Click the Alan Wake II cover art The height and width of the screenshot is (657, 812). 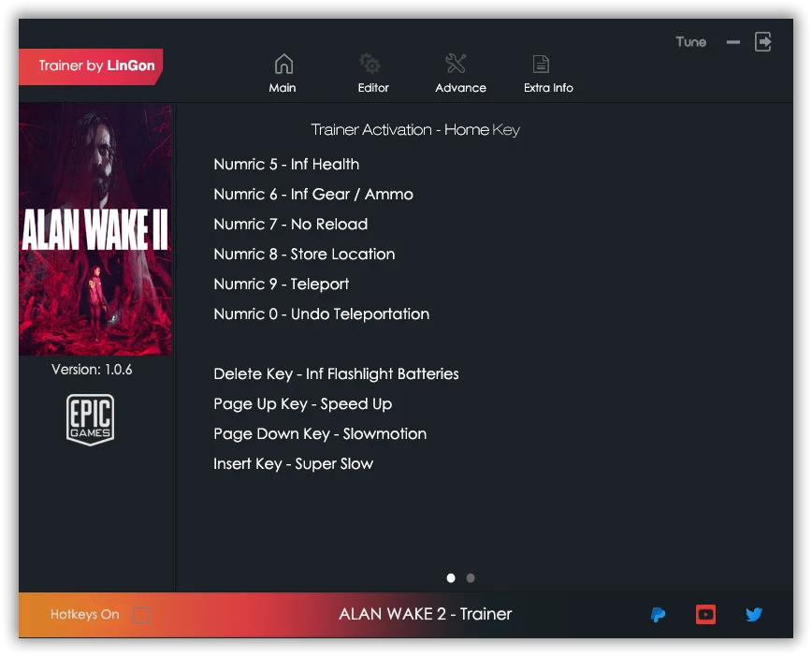tap(94, 229)
